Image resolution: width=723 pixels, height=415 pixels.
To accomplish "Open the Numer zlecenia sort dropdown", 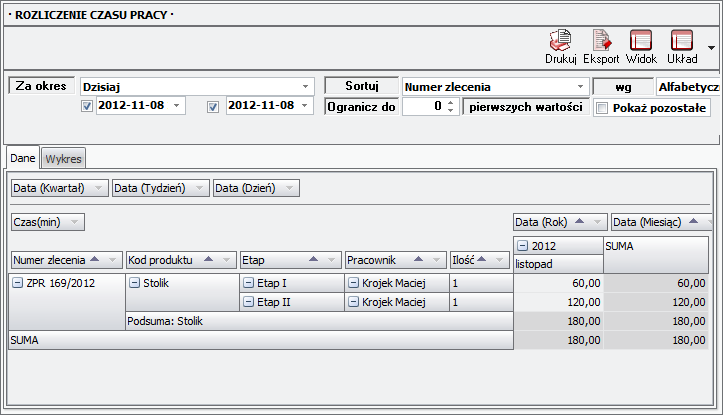I will (580, 87).
